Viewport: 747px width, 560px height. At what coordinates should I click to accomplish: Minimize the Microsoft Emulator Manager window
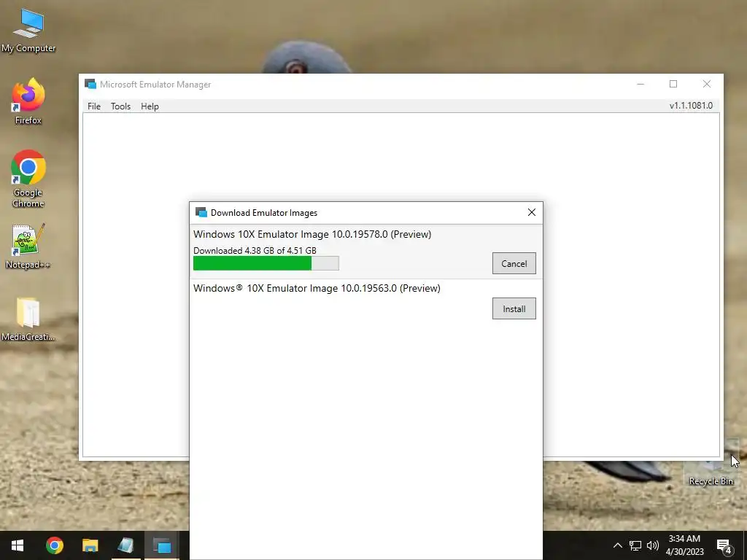coord(640,85)
